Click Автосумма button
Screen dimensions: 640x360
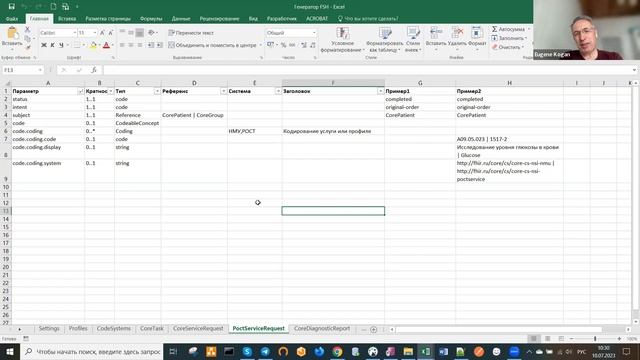coord(511,29)
